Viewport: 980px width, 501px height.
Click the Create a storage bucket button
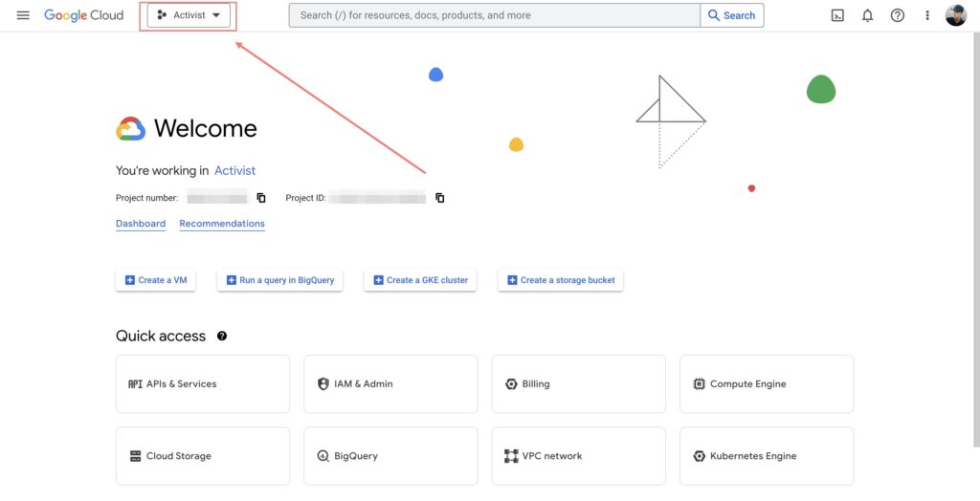point(560,280)
